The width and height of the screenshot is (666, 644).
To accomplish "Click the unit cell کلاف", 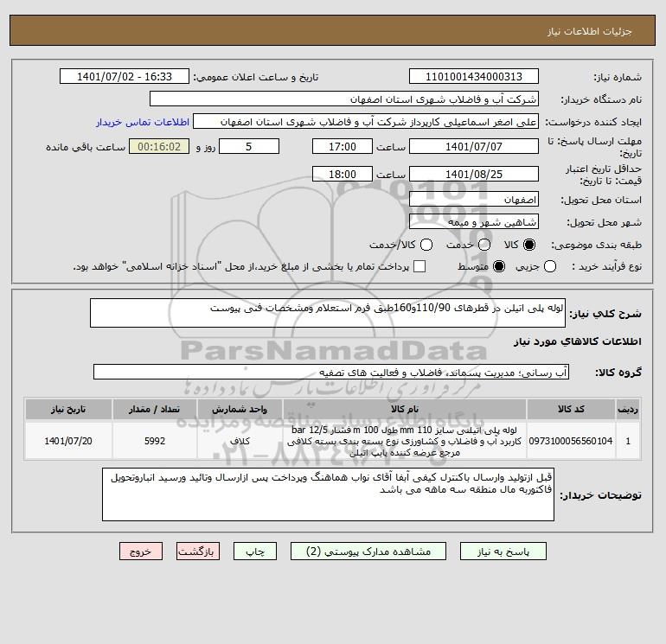I will pyautogui.click(x=240, y=441).
